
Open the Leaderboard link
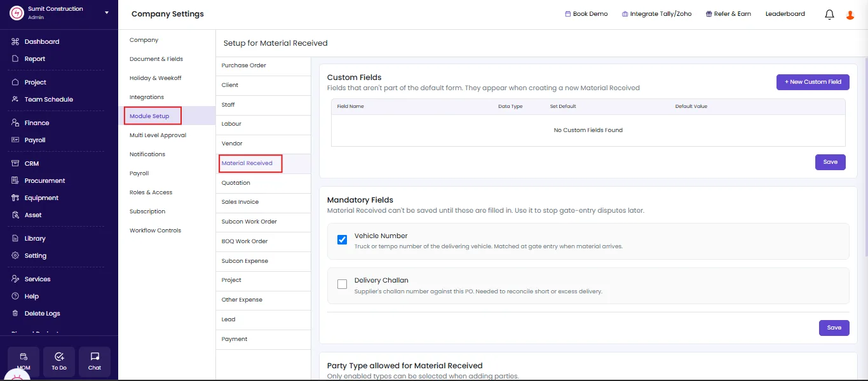click(785, 14)
